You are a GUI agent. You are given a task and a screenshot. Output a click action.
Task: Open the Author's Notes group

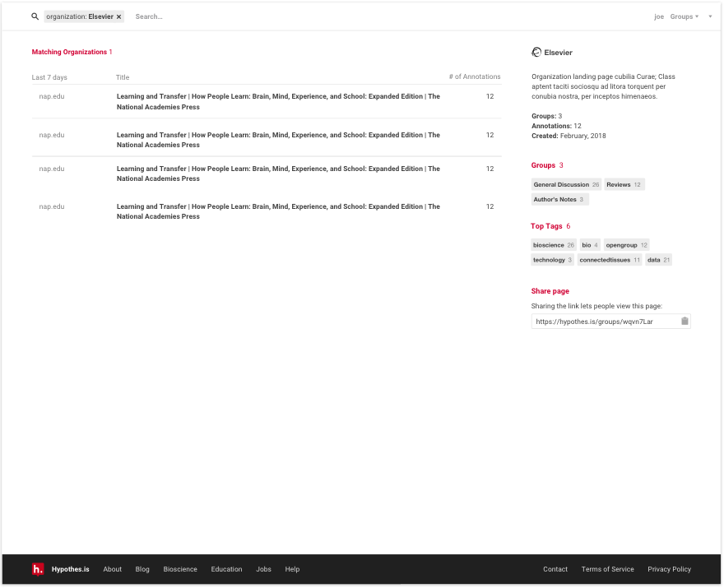[559, 199]
